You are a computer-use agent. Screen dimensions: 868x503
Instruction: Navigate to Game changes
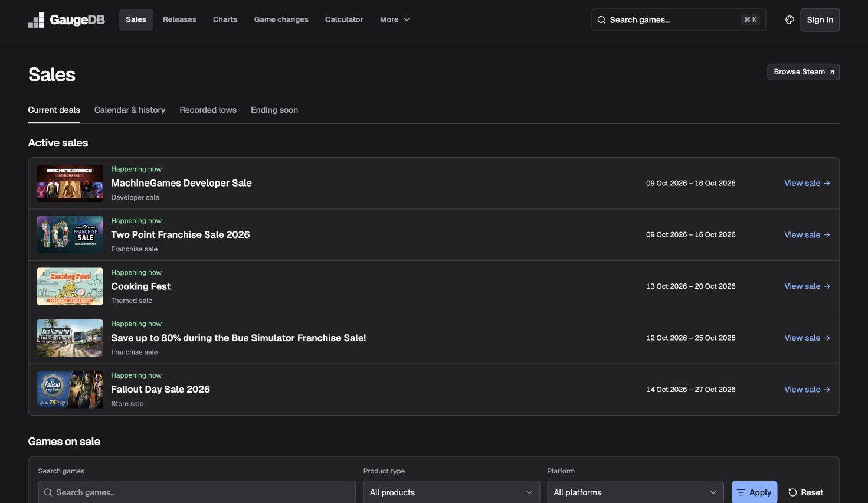point(281,19)
